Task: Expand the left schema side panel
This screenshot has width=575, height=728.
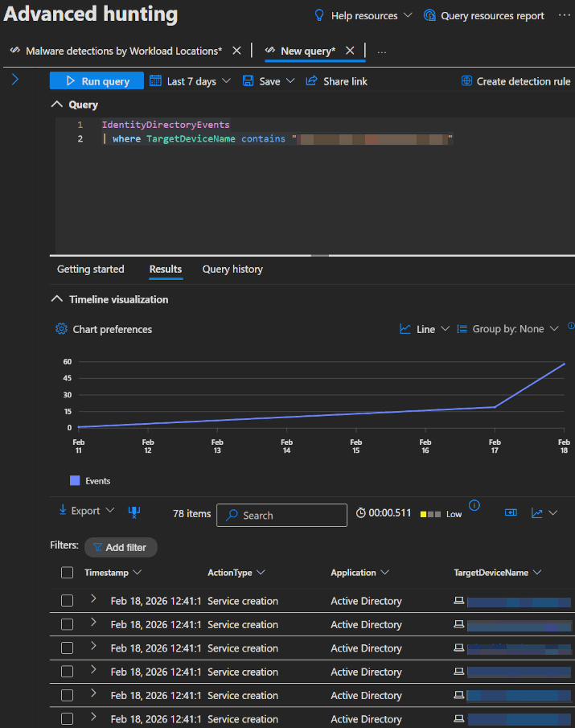Action: tap(14, 79)
